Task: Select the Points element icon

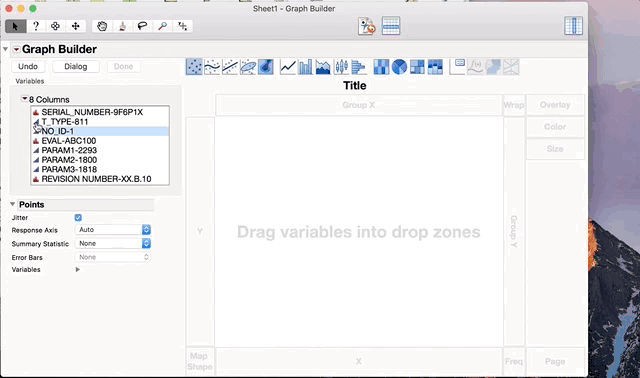Action: 194,67
